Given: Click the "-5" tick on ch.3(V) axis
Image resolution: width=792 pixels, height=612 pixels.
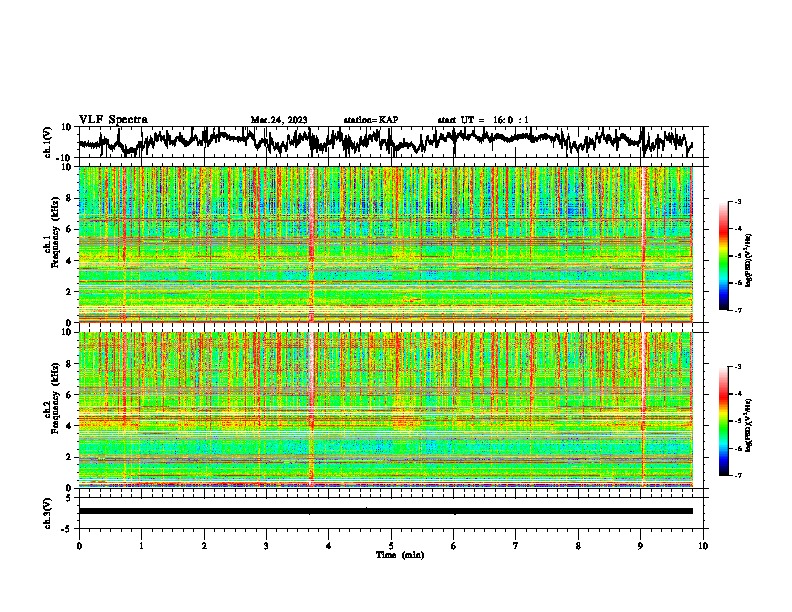Looking at the screenshot, I should click(x=67, y=529).
